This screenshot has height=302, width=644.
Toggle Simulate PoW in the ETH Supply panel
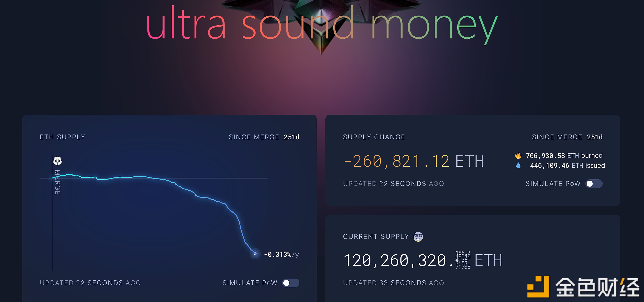(x=290, y=283)
